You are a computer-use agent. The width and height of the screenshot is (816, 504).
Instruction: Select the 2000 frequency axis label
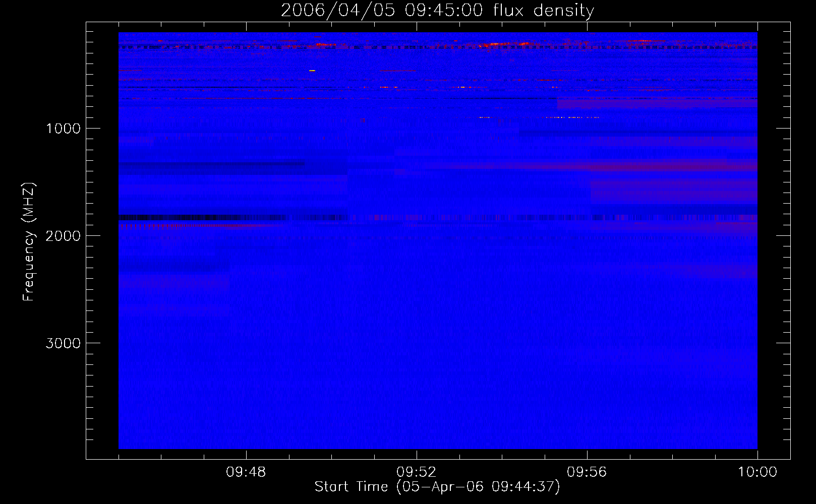[x=63, y=236]
